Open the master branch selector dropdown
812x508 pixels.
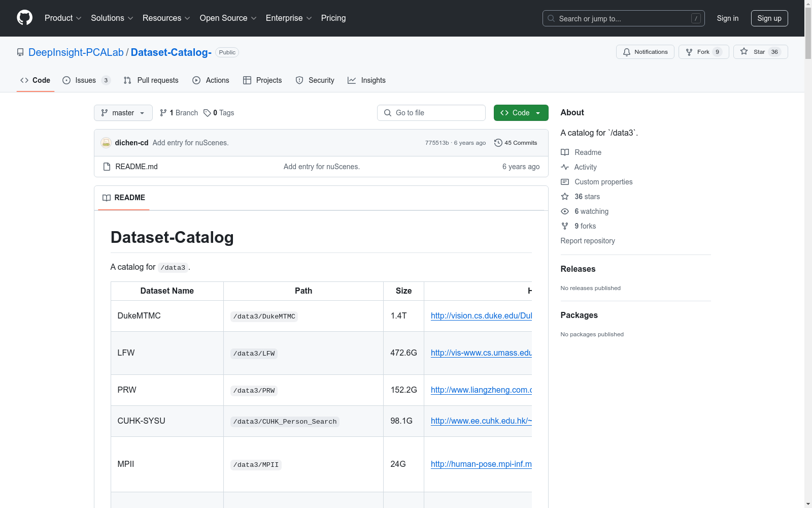coord(123,113)
